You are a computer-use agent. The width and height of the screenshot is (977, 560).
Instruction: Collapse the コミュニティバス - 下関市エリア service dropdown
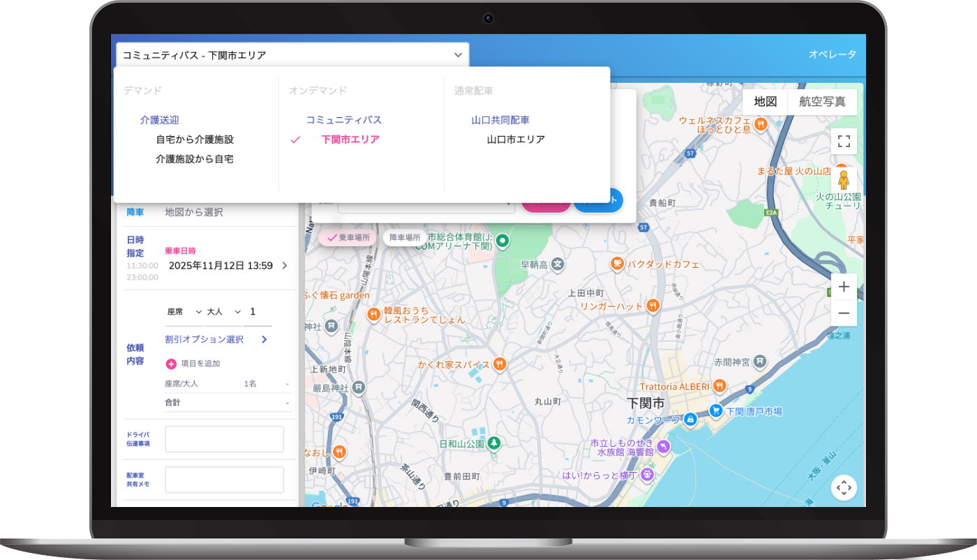pyautogui.click(x=458, y=55)
